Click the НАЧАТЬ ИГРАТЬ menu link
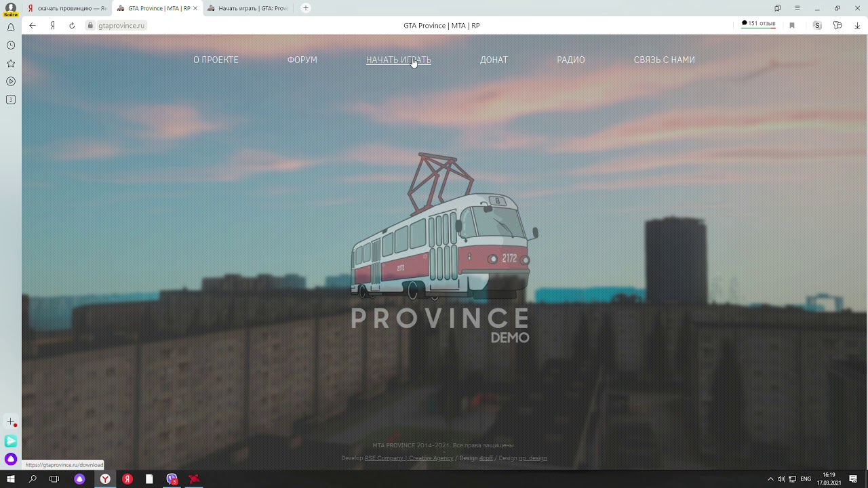Screen dimensions: 868x488 399,60
